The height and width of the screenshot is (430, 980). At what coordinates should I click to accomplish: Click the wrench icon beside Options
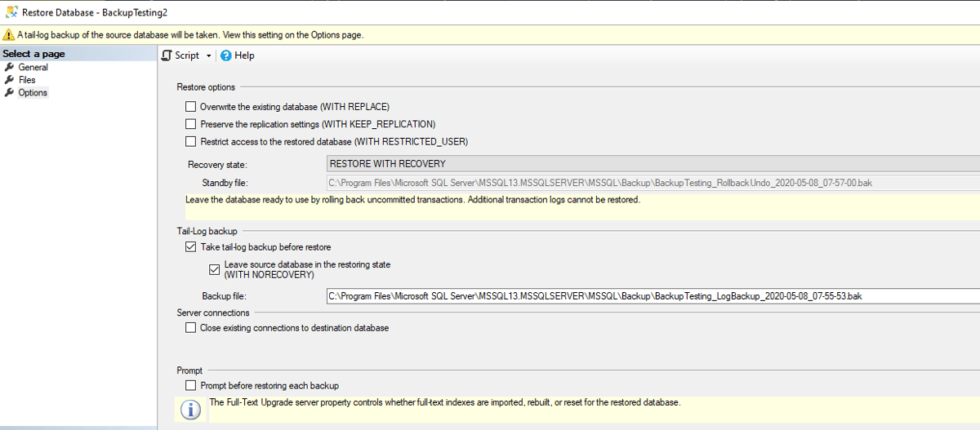[x=9, y=93]
